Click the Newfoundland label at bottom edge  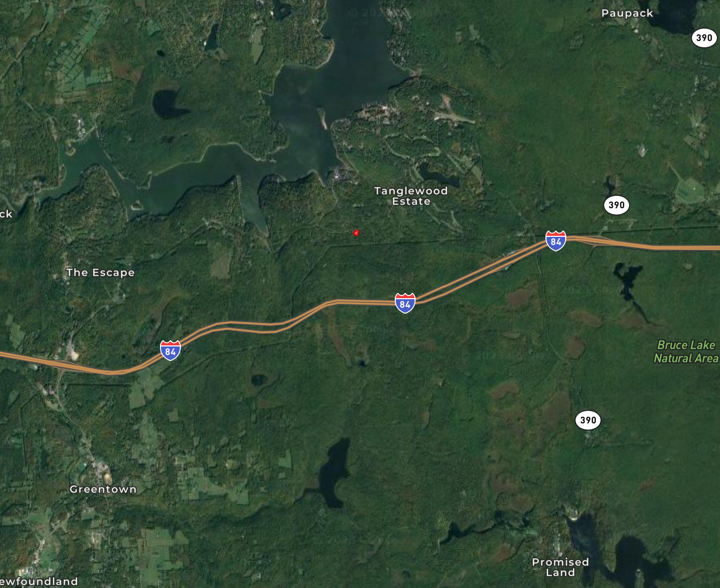click(39, 581)
